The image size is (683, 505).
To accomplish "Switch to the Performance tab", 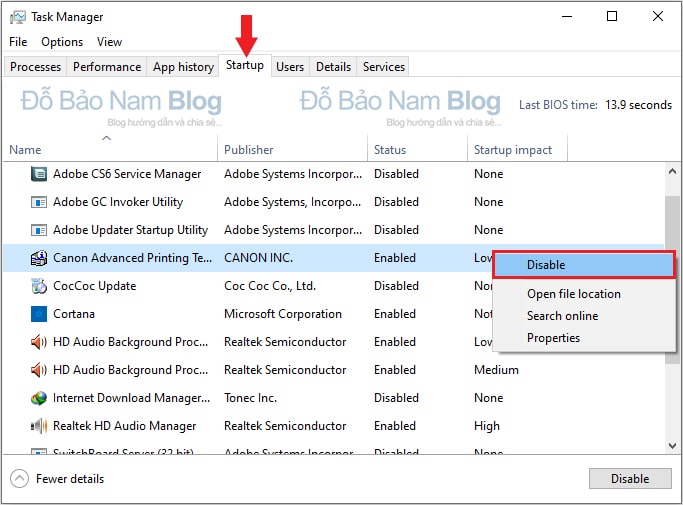I will (107, 67).
